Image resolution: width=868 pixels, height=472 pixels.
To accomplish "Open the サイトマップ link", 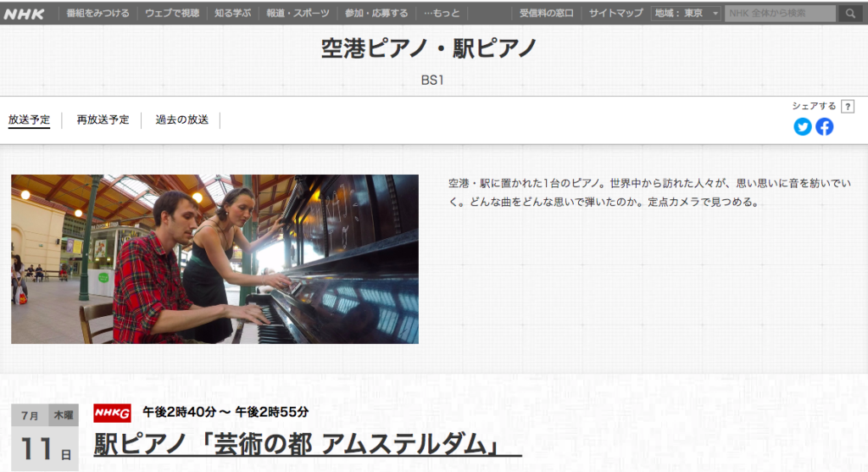I will [x=615, y=14].
